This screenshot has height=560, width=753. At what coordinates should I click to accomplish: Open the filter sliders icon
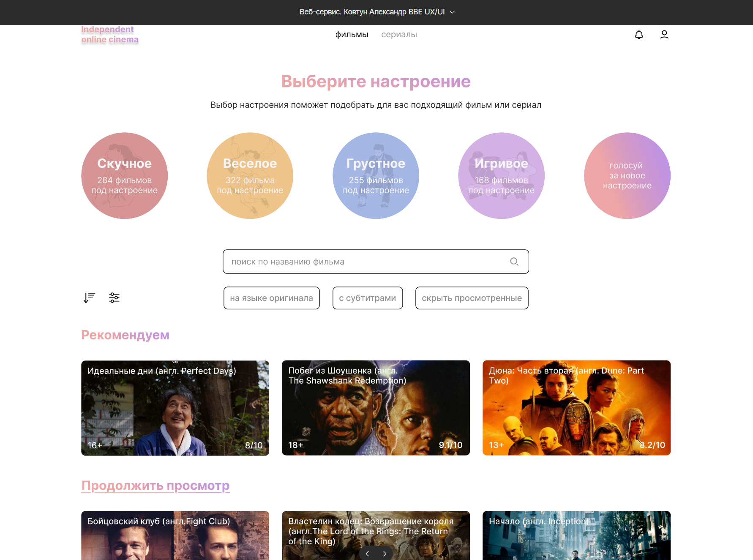coord(114,298)
